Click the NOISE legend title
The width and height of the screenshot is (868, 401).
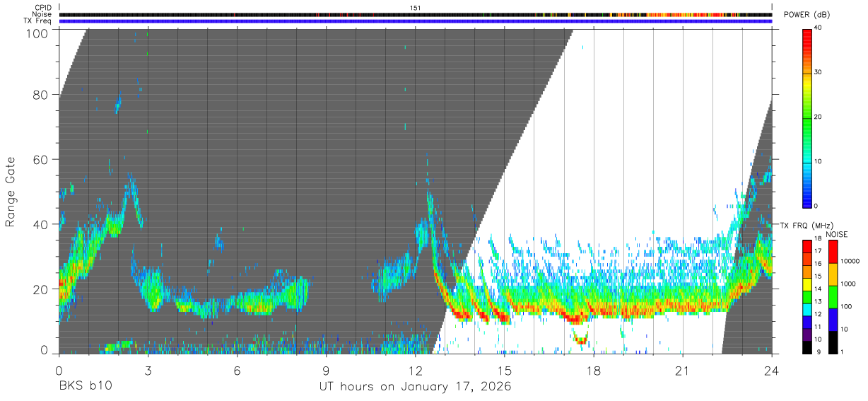coord(836,234)
